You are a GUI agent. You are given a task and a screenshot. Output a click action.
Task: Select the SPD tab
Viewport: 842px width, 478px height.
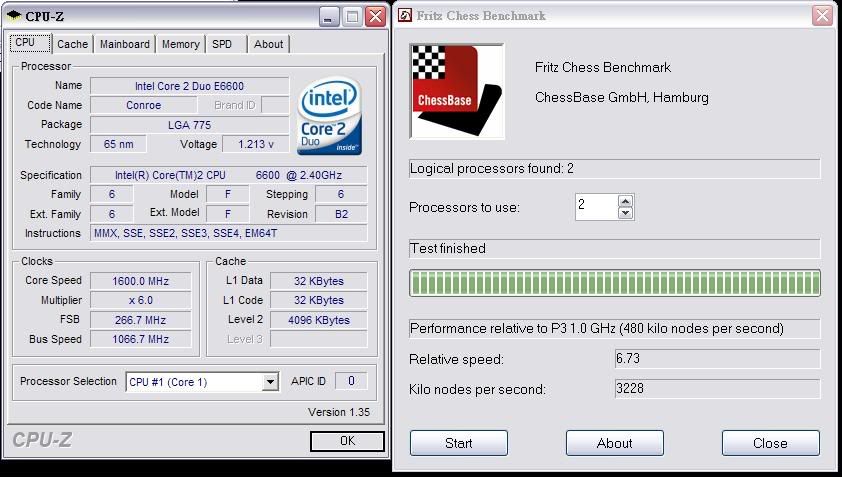click(222, 44)
